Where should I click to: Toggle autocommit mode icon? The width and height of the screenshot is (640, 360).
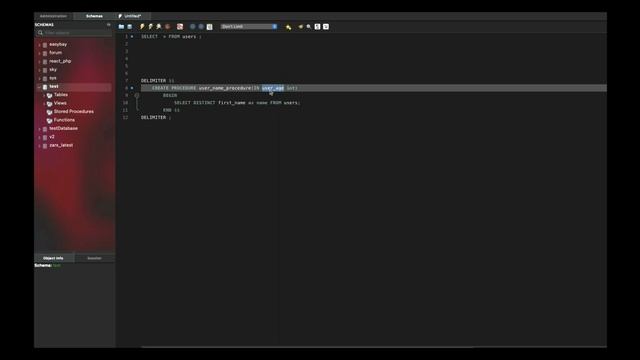[x=209, y=27]
